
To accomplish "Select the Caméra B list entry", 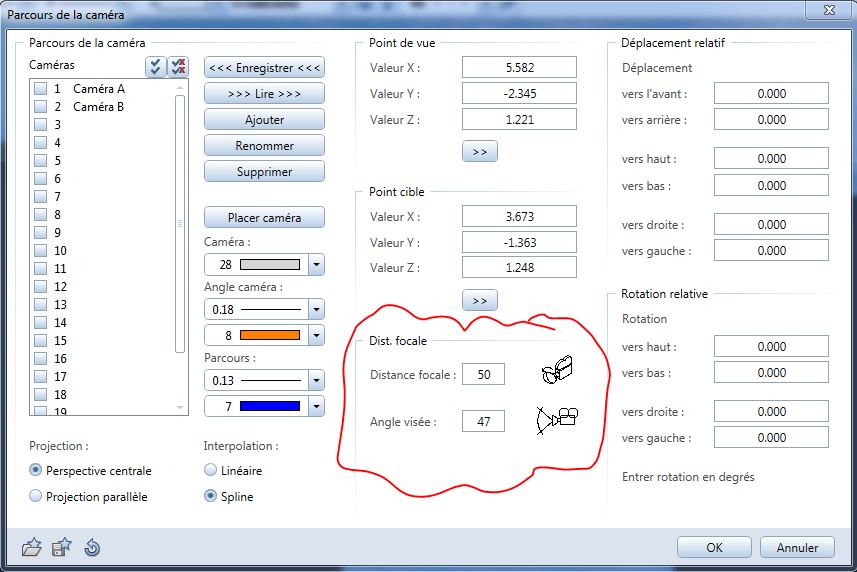I will point(98,107).
